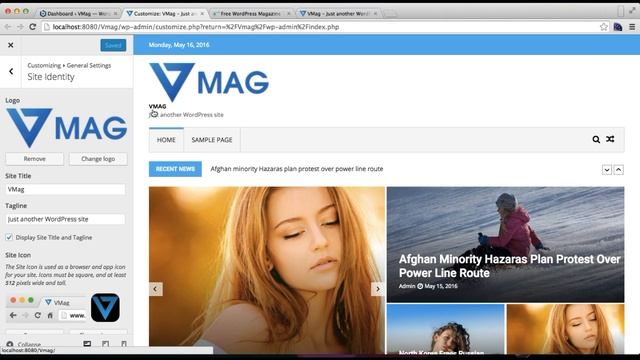Click the ticker down arrow
This screenshot has height=360, width=640.
[607, 170]
